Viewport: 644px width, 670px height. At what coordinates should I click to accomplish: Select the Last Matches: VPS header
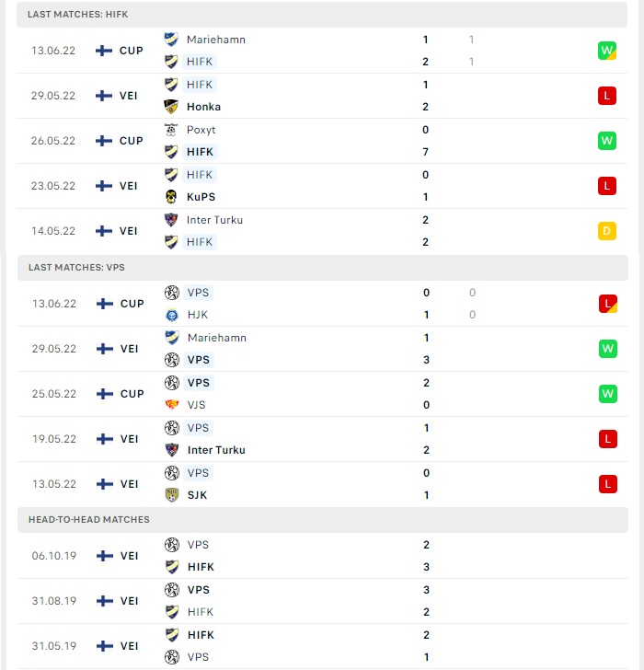(323, 268)
